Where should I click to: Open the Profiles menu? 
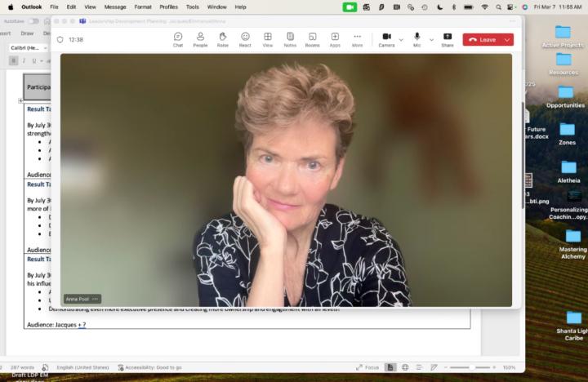pyautogui.click(x=168, y=7)
